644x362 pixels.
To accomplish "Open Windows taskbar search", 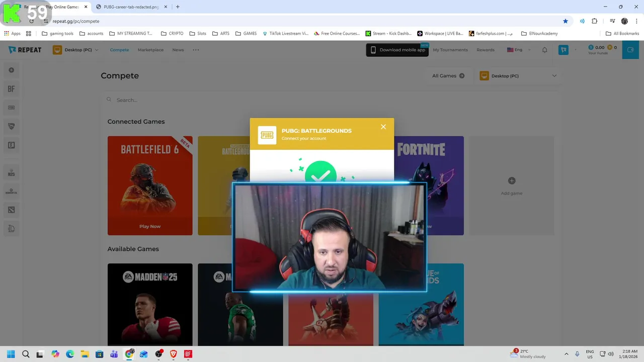I will click(x=26, y=354).
